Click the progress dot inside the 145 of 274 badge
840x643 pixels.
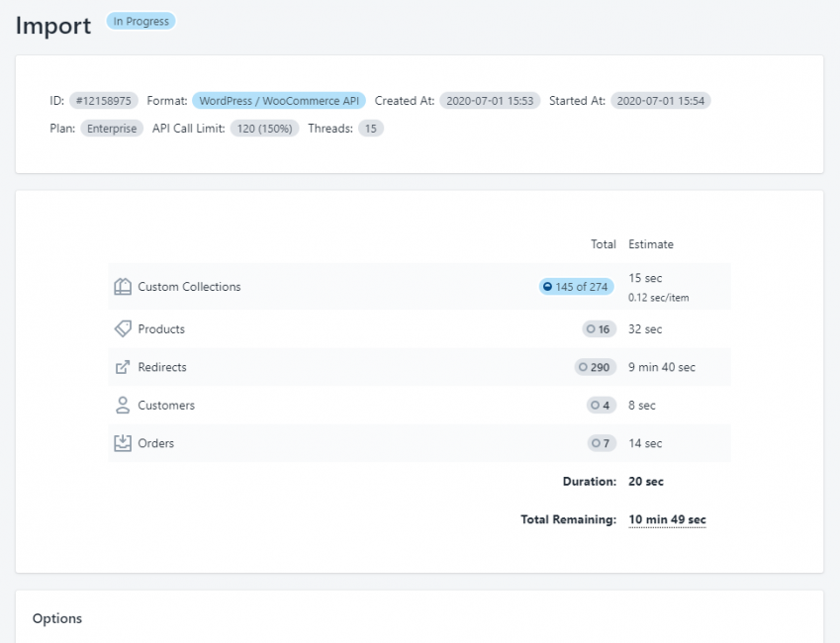(549, 286)
